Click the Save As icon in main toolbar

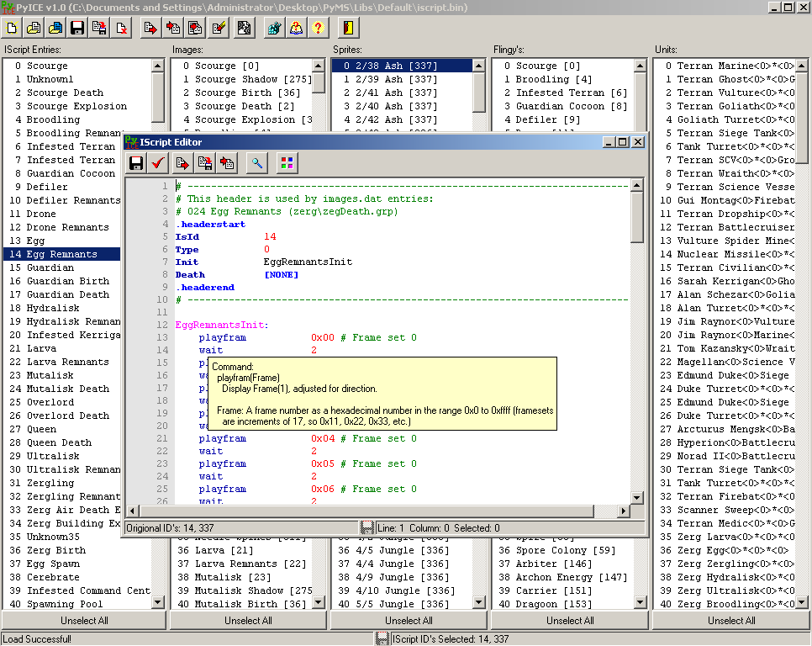[x=99, y=28]
